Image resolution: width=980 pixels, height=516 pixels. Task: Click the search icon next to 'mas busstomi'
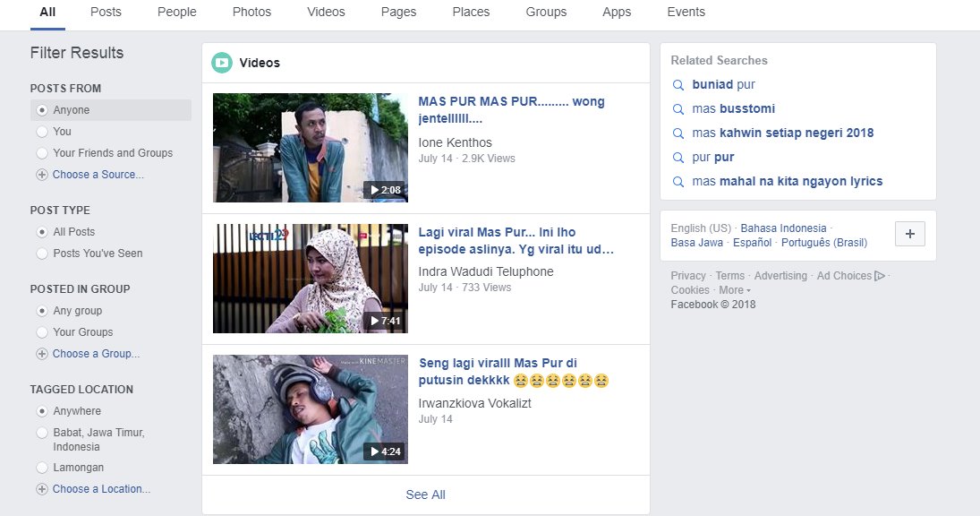[678, 108]
